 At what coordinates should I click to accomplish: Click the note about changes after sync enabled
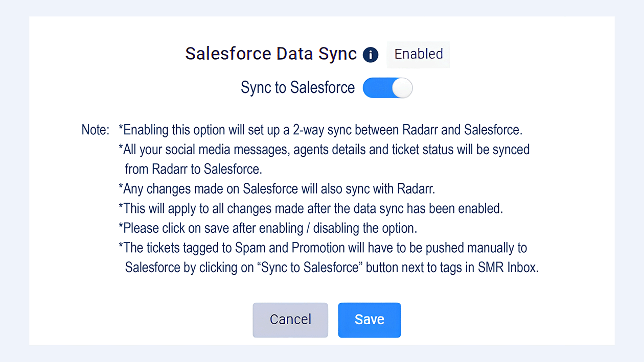pyautogui.click(x=311, y=208)
